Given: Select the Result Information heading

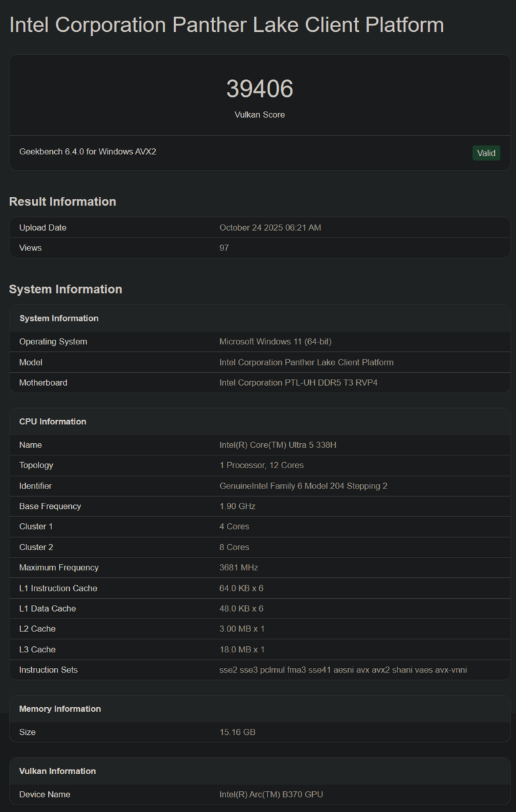Looking at the screenshot, I should coord(62,202).
